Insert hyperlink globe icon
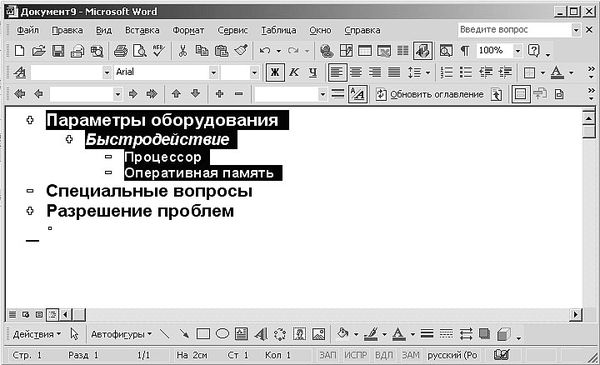 tap(326, 51)
